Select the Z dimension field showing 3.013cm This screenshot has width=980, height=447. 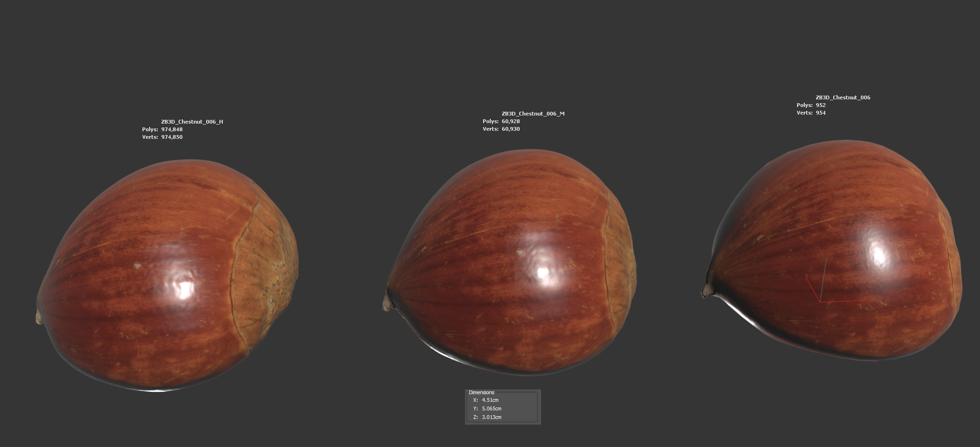(492, 417)
